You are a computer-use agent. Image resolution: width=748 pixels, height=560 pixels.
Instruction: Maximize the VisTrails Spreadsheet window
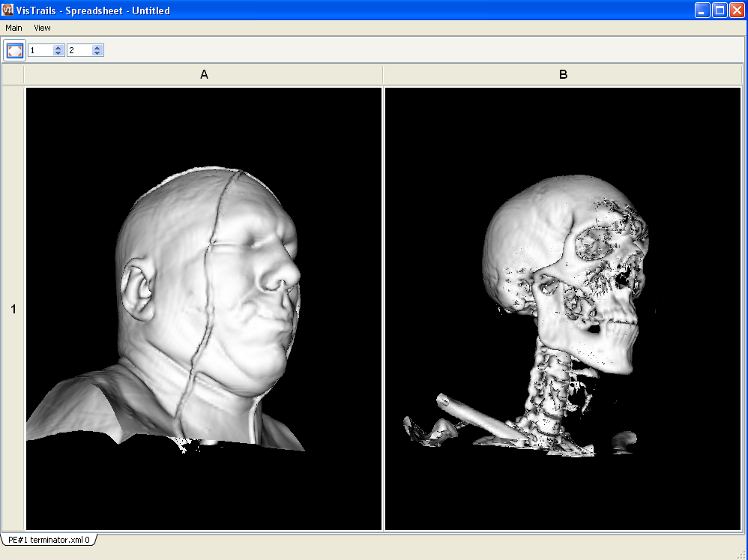(x=720, y=10)
